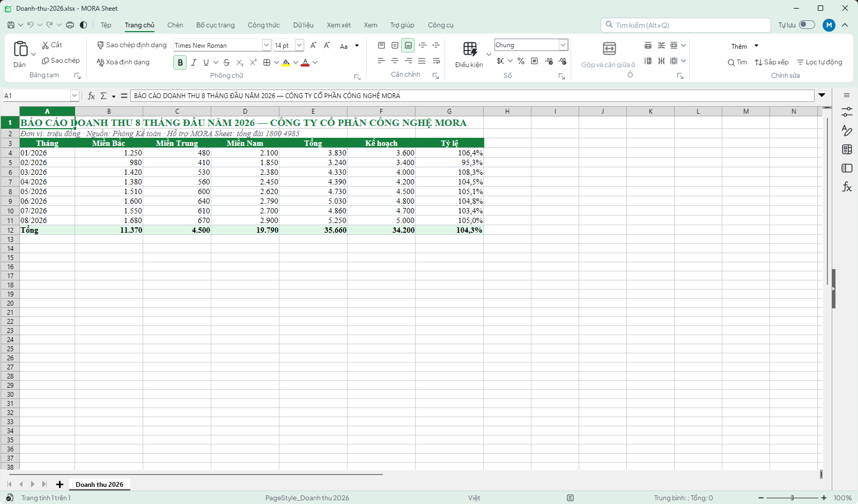
Task: Open the function fx sidebar icon
Action: (847, 187)
